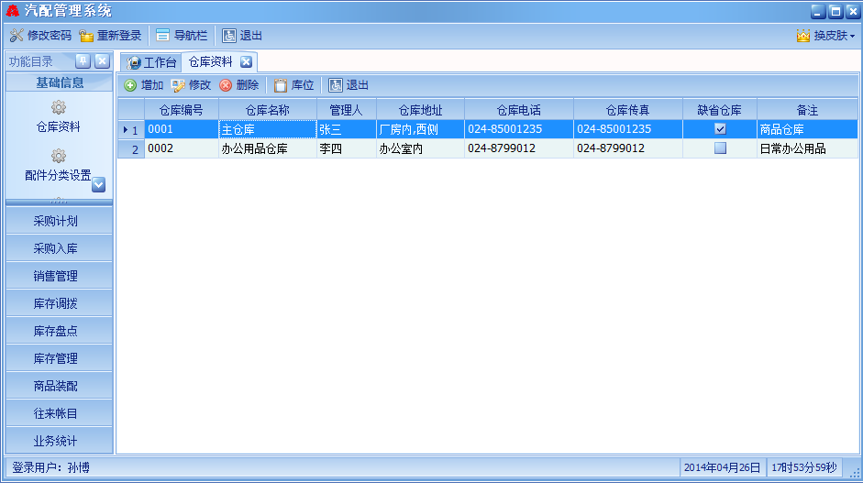Uncheck 缺省仓库 for 主仓库 row

(x=720, y=129)
